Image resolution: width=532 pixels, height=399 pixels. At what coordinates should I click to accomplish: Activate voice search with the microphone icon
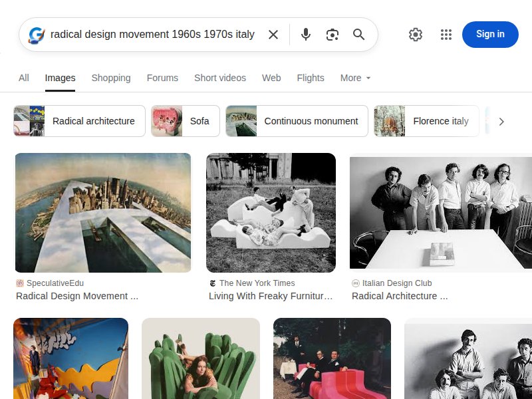pyautogui.click(x=305, y=34)
